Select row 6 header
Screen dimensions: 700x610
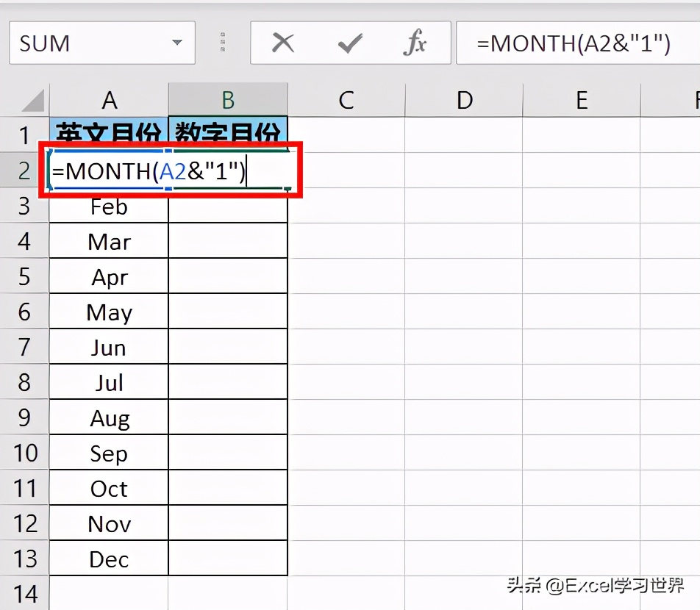pos(24,311)
